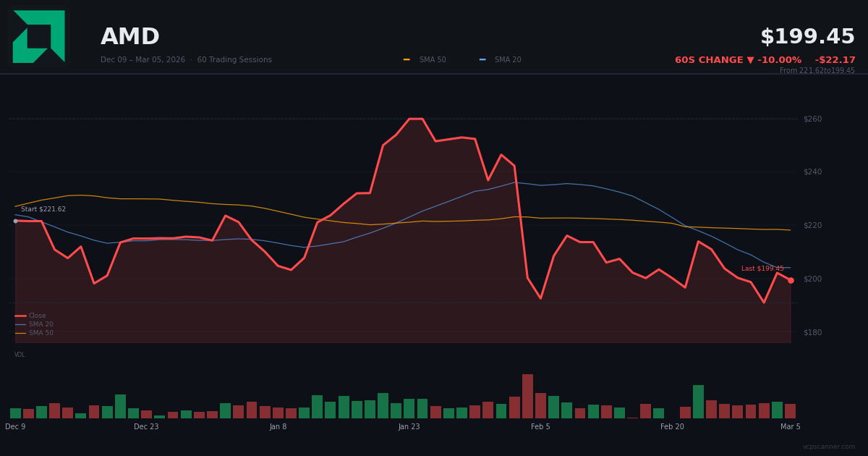Click the orange SMA 50 header swatch
Screen dimensions: 868x456
click(407, 60)
